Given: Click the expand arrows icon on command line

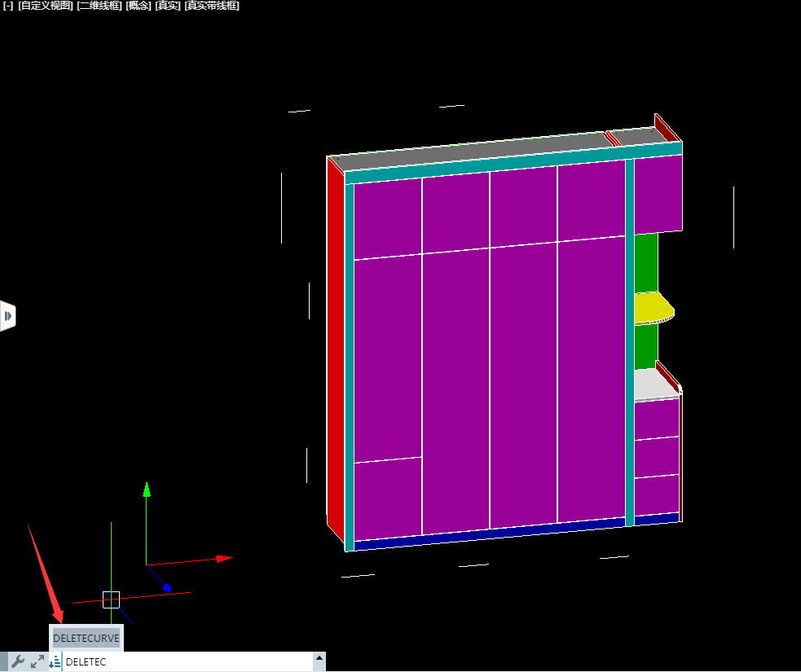Looking at the screenshot, I should click(x=37, y=661).
